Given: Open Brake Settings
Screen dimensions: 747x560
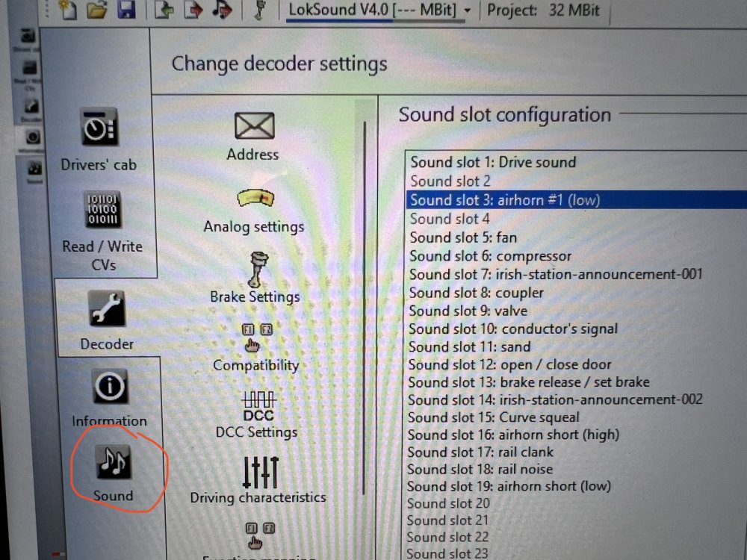Looking at the screenshot, I should [255, 278].
